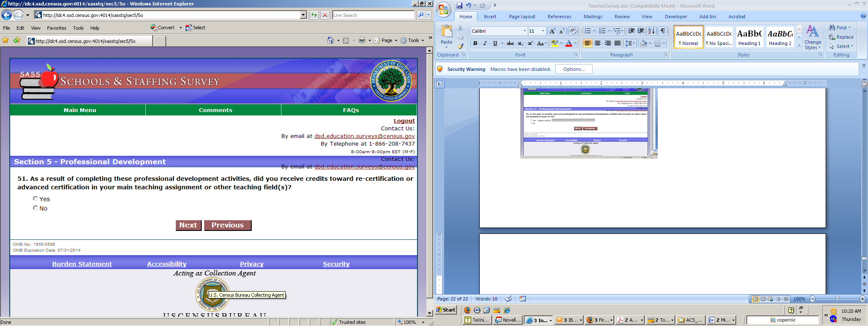Click the Home icon in Internet Explorer's command bar
Screen dimensions: 868x326
pos(331,40)
